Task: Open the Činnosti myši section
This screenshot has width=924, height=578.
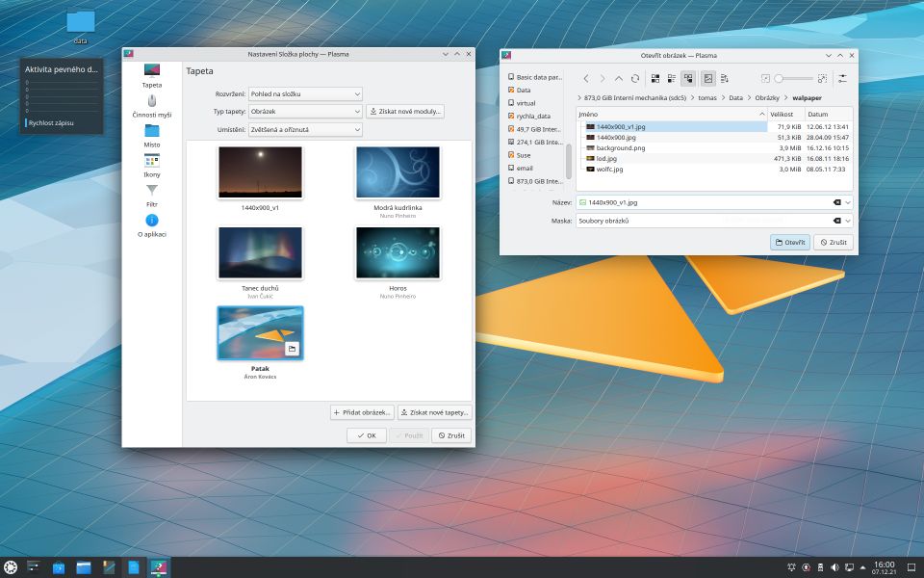Action: [x=152, y=106]
